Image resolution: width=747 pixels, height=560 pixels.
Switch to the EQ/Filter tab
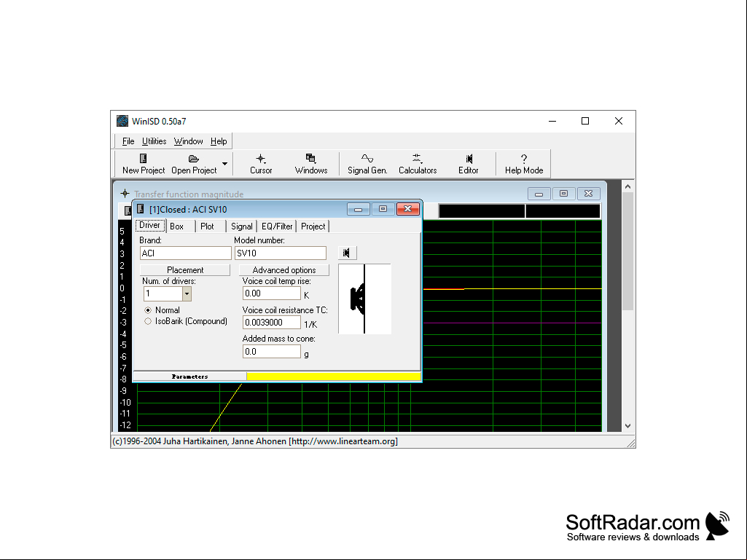(x=277, y=226)
